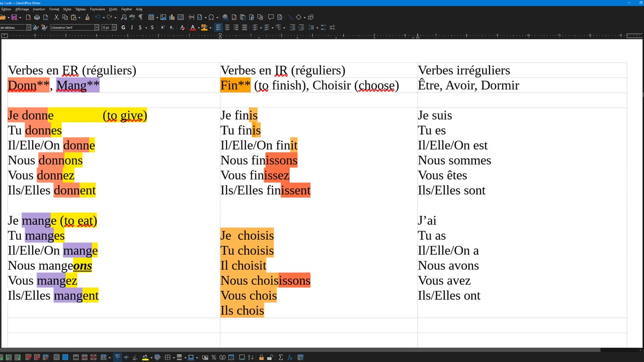Click the Insert Chart icon
Screen dimensions: 644x362
tap(172, 17)
